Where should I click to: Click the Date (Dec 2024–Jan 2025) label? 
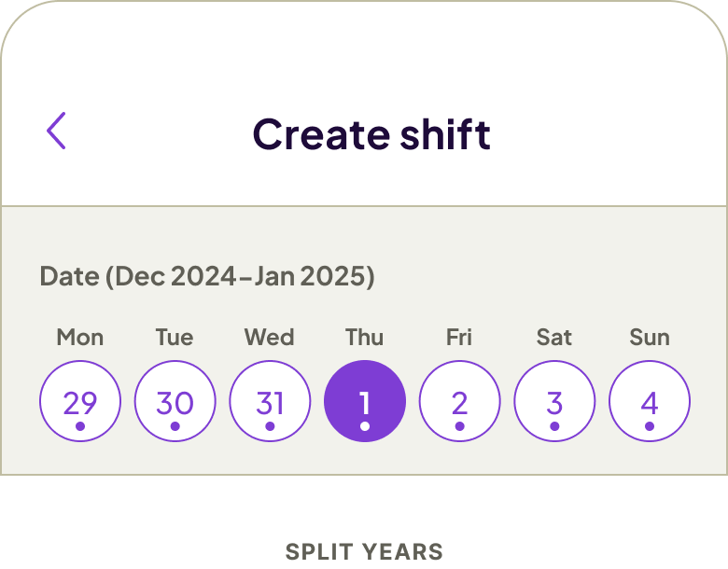tap(207, 277)
